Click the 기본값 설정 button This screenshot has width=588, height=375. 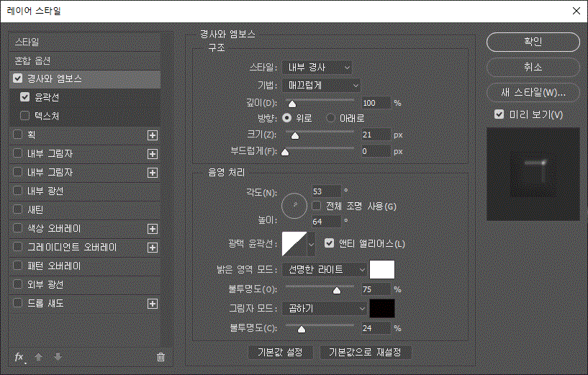pos(280,352)
